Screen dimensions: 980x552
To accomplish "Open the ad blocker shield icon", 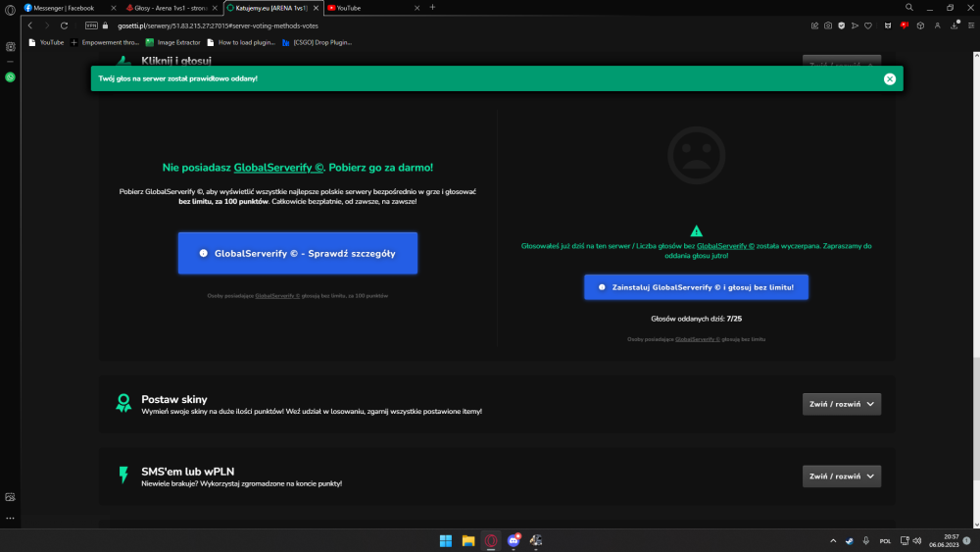I will point(841,25).
